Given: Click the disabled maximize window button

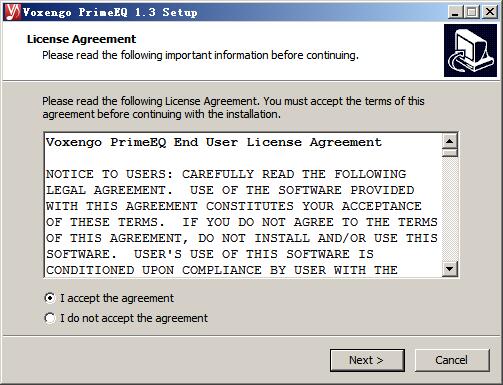Looking at the screenshot, I should [x=472, y=12].
